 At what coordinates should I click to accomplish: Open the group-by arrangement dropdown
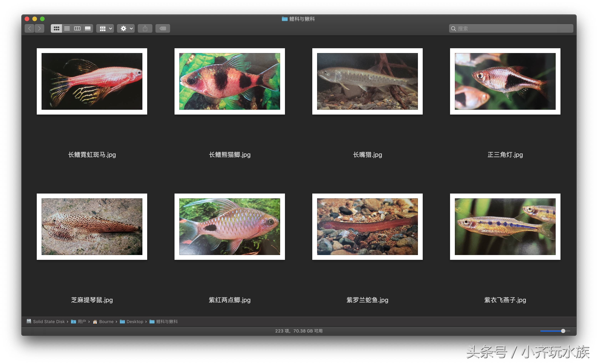[x=105, y=29]
